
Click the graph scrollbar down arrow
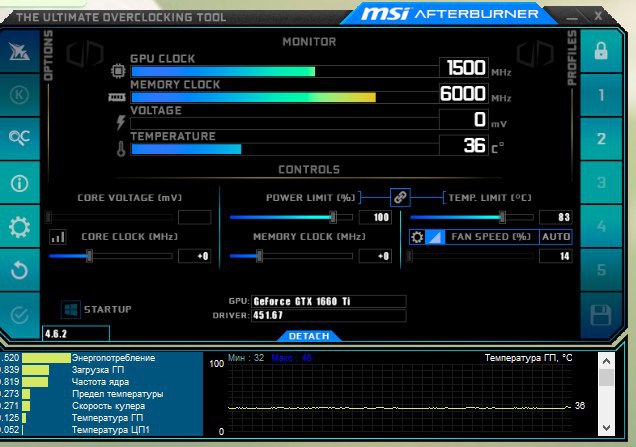click(606, 428)
